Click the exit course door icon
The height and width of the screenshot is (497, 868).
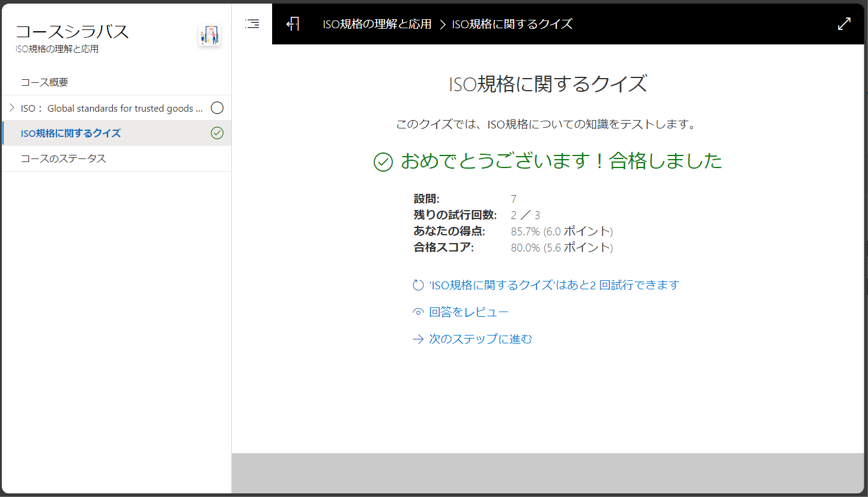(293, 24)
